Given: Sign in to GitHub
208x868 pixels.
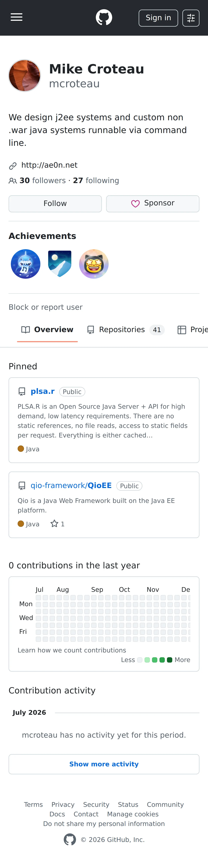Looking at the screenshot, I should point(158,18).
